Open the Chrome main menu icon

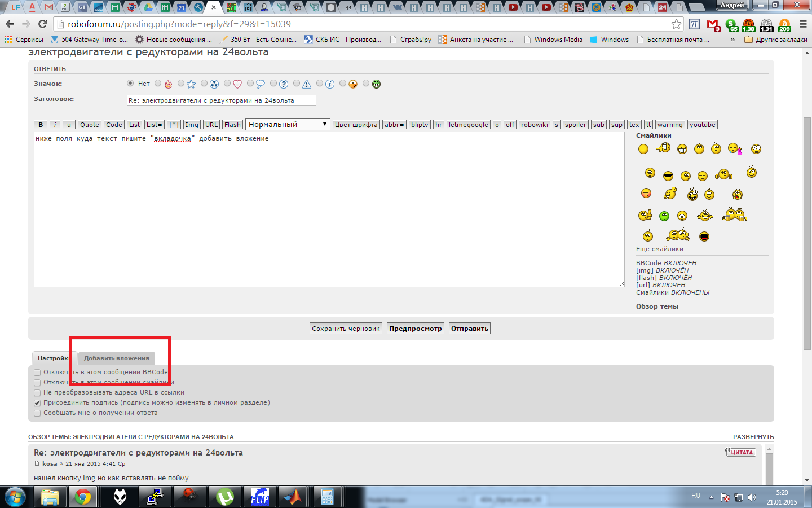[803, 24]
